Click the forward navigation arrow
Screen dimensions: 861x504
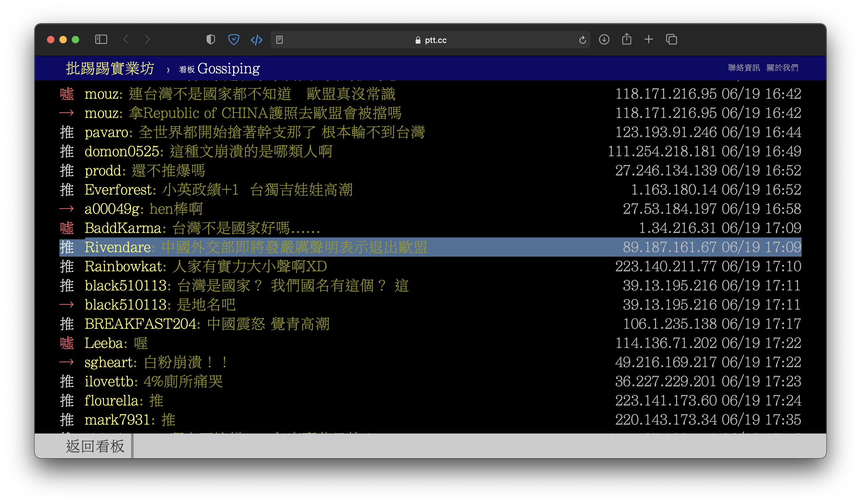tap(147, 40)
